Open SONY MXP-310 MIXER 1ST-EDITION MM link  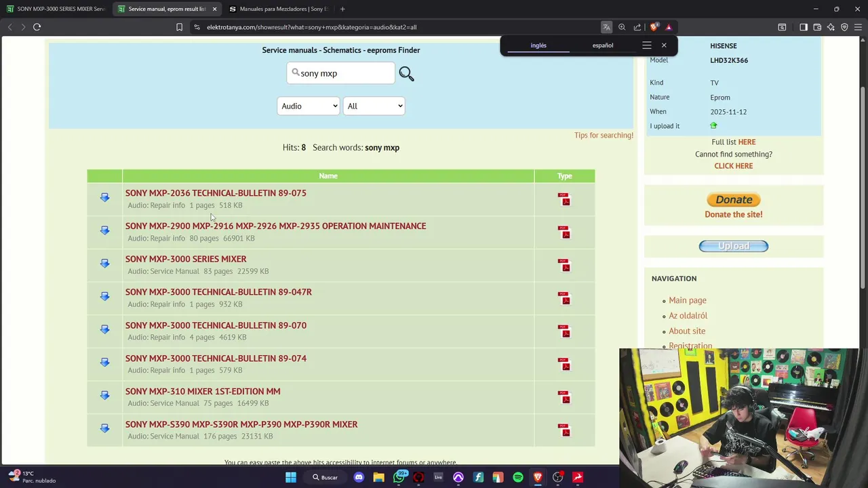(203, 391)
